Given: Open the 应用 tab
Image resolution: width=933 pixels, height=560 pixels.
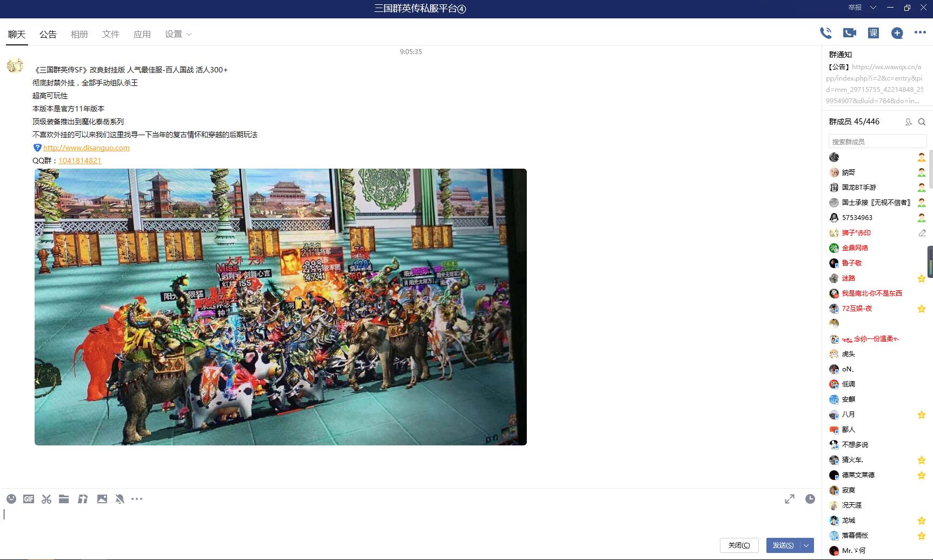Looking at the screenshot, I should [x=142, y=34].
